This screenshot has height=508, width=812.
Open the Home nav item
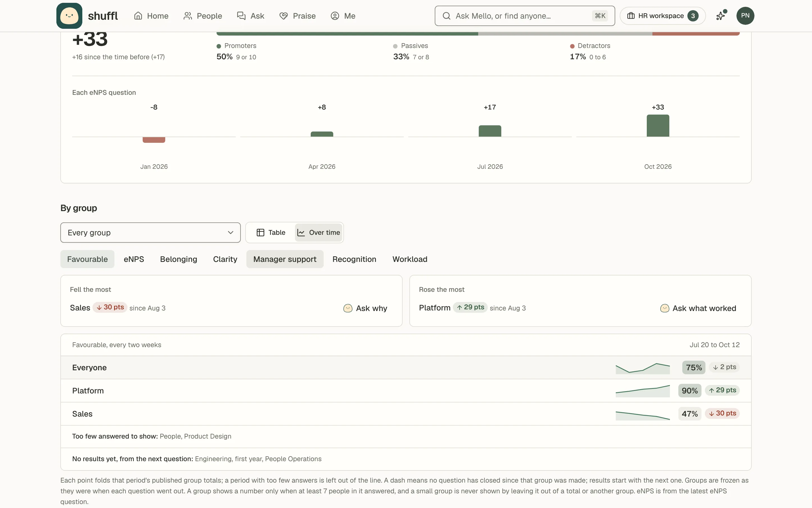(151, 16)
